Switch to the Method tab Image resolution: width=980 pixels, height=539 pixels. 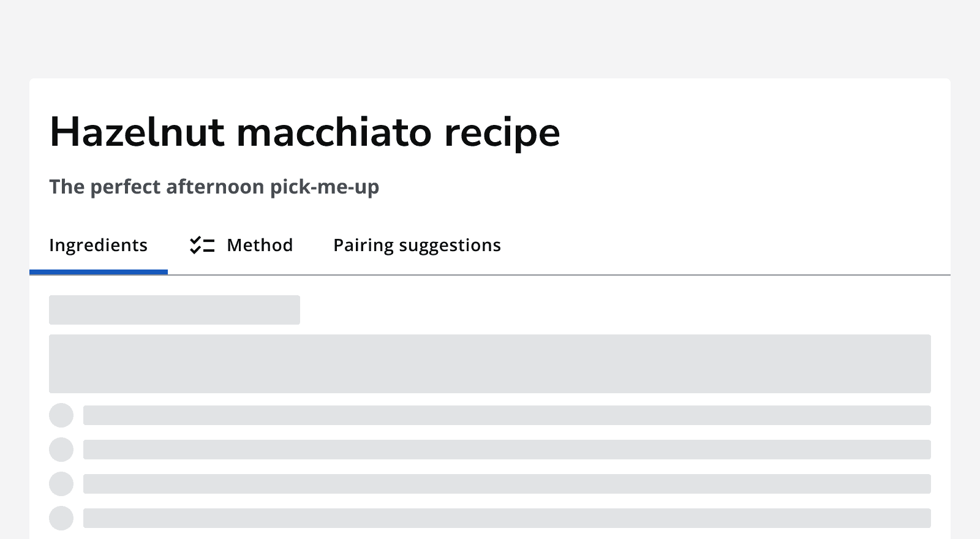pyautogui.click(x=260, y=245)
